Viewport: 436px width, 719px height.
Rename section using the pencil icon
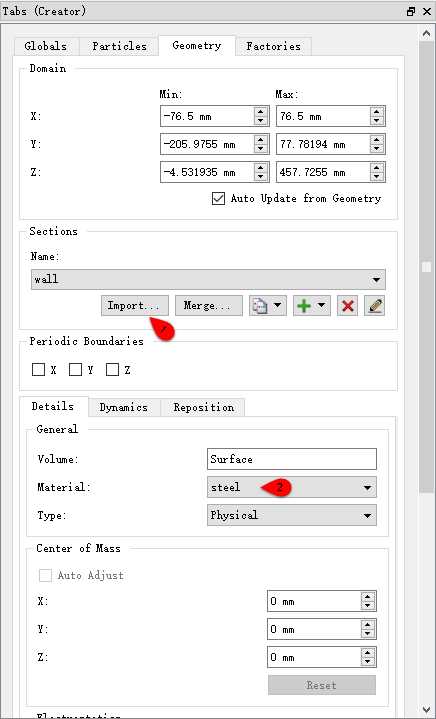point(375,306)
